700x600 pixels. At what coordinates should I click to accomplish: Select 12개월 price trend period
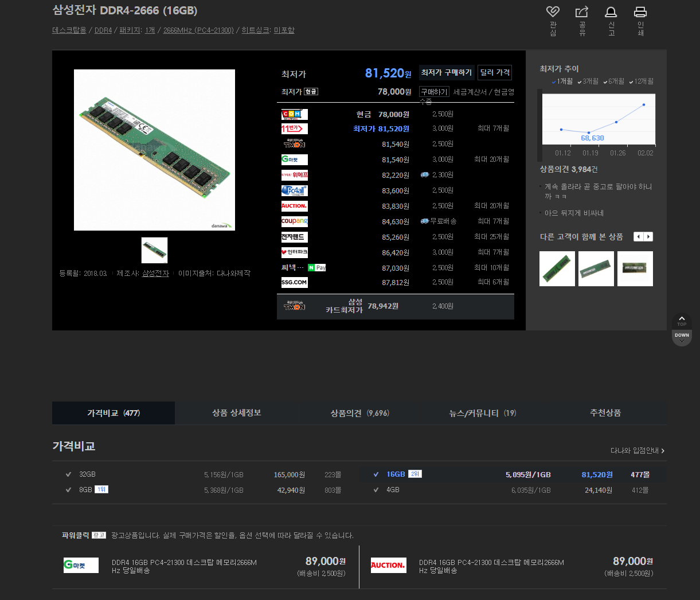(642, 81)
